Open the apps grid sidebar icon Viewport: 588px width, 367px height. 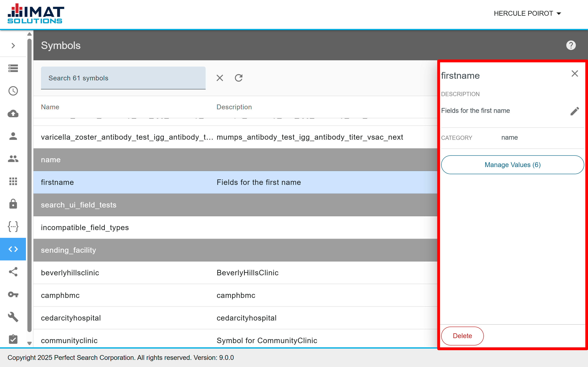point(13,181)
